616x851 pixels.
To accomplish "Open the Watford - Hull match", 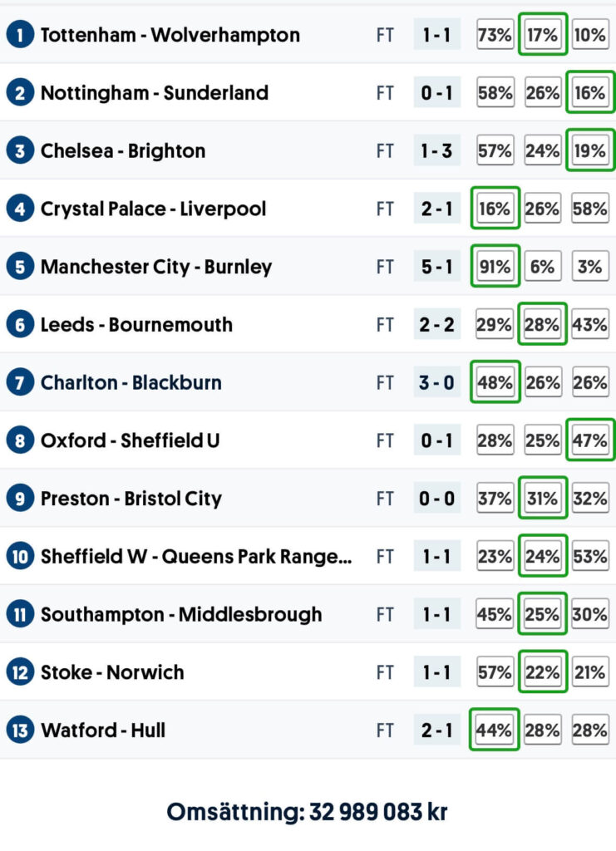I will (x=103, y=730).
